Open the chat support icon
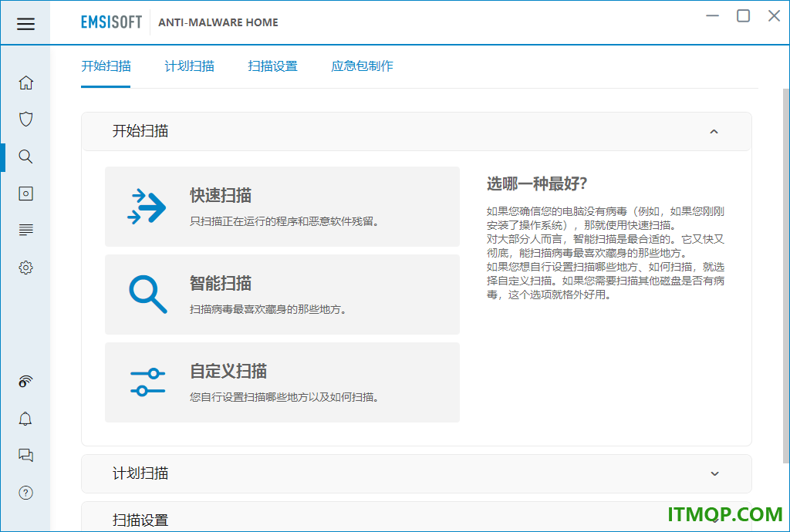The width and height of the screenshot is (790, 532). pos(25,456)
